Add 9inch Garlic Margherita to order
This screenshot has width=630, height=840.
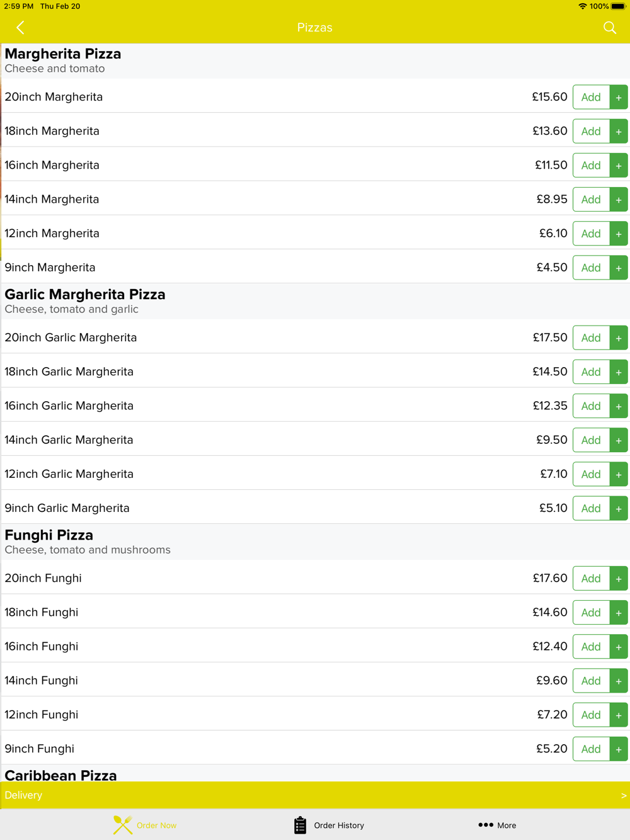(591, 508)
